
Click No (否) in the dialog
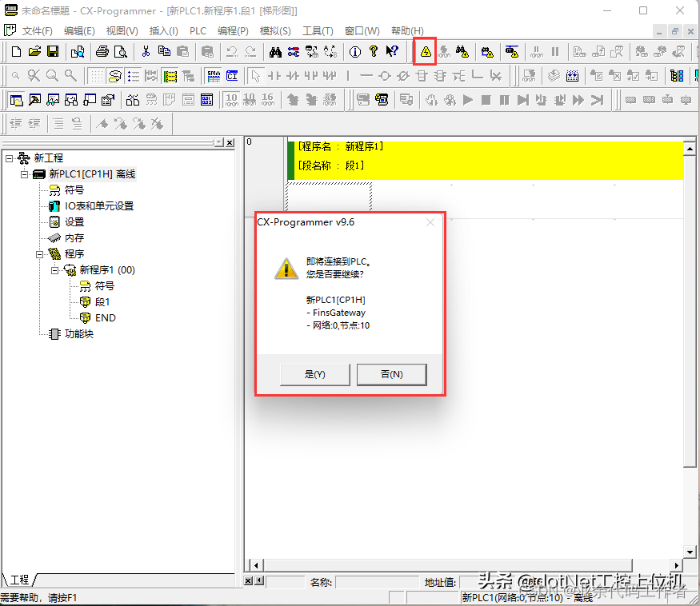pos(391,374)
